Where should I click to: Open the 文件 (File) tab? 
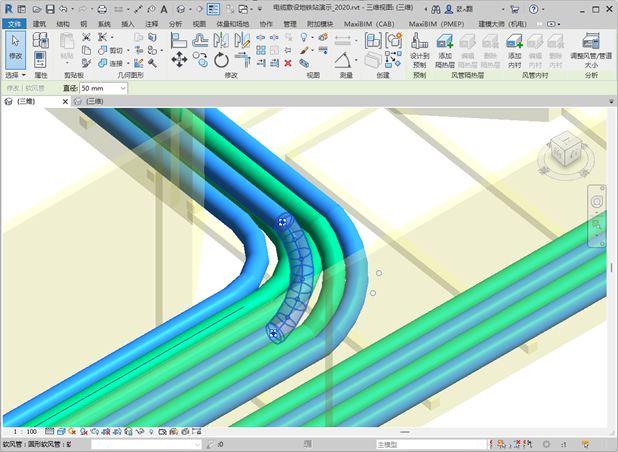pos(13,22)
